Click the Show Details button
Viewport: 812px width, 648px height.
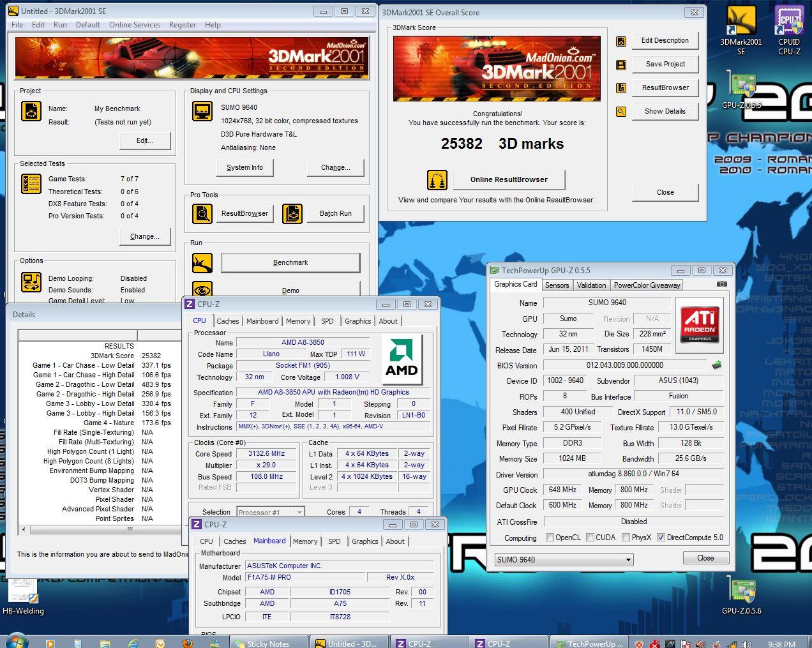[665, 111]
